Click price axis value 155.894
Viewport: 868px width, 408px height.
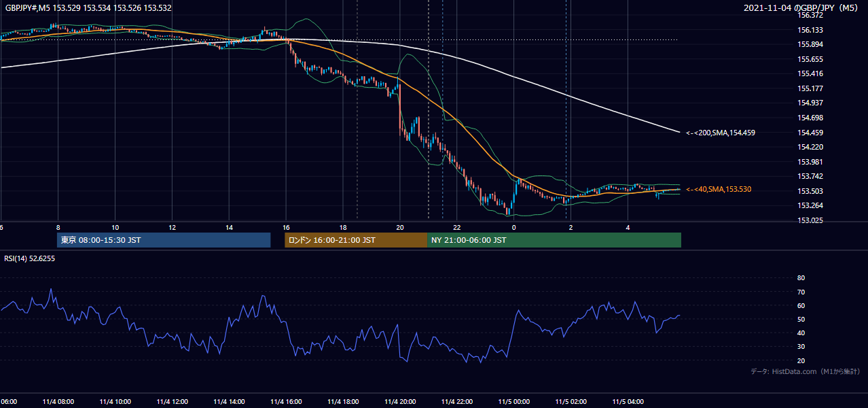(x=810, y=45)
